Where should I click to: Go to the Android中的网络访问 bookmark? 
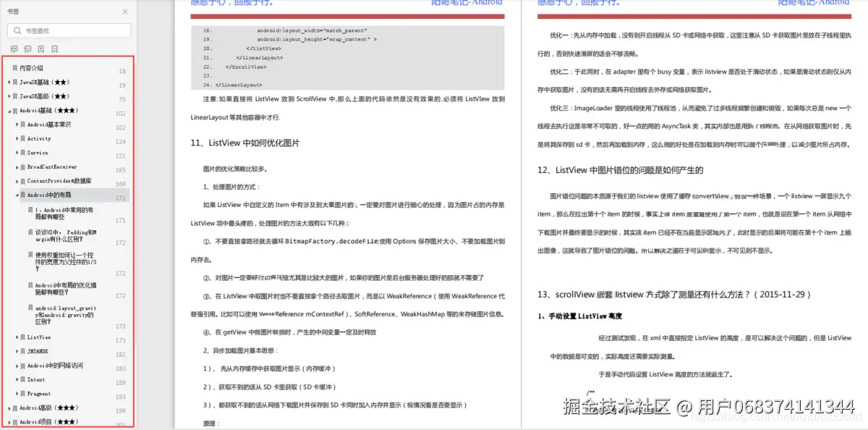[x=55, y=366]
